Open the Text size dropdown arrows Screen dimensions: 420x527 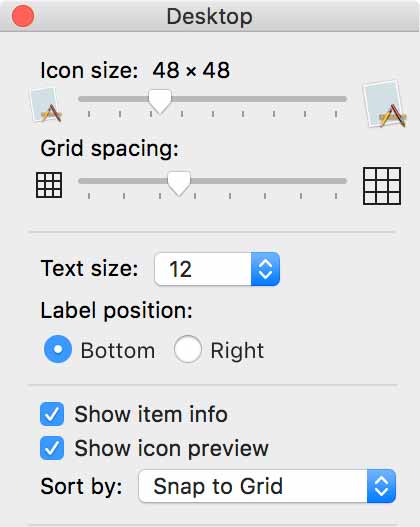pyautogui.click(x=265, y=269)
